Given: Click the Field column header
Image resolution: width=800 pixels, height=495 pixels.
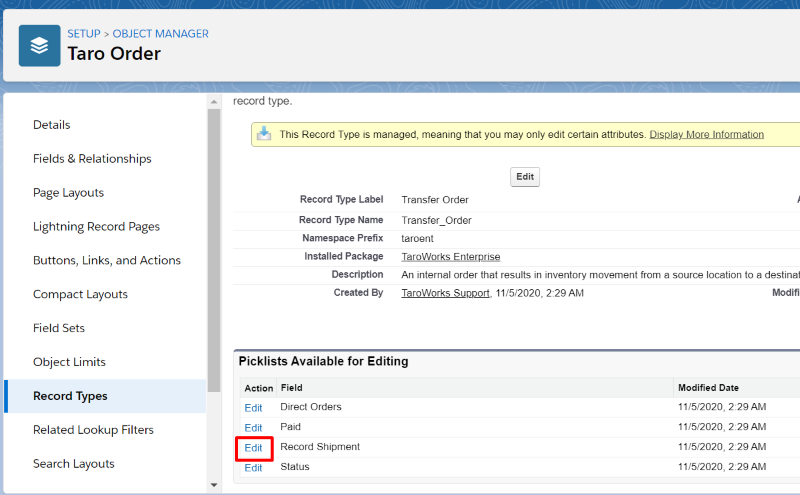Looking at the screenshot, I should click(291, 388).
